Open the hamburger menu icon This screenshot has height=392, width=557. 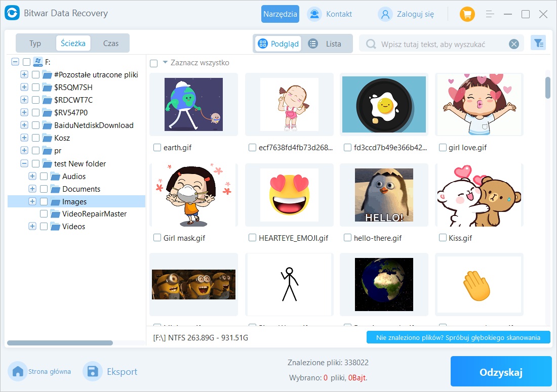coord(490,14)
